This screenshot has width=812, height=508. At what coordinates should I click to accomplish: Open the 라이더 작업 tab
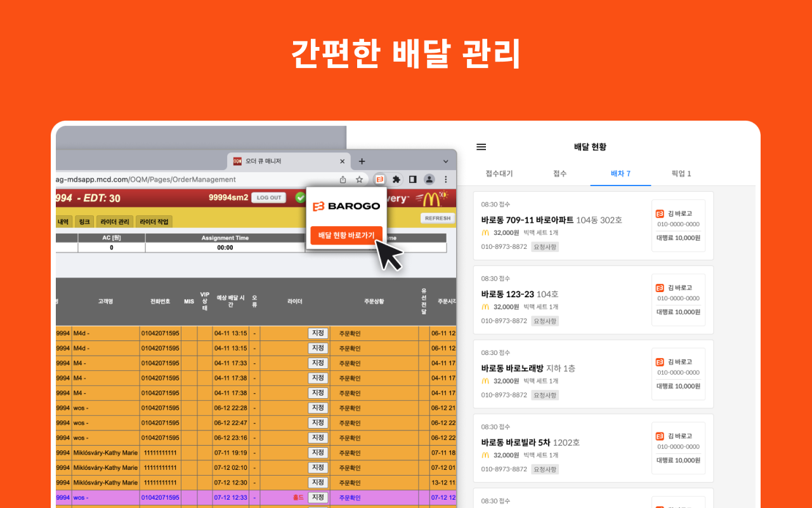coord(154,222)
